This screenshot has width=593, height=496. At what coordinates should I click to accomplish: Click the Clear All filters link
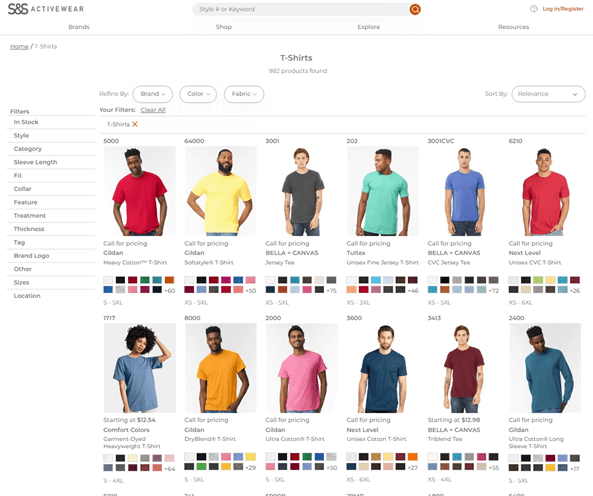tap(153, 110)
